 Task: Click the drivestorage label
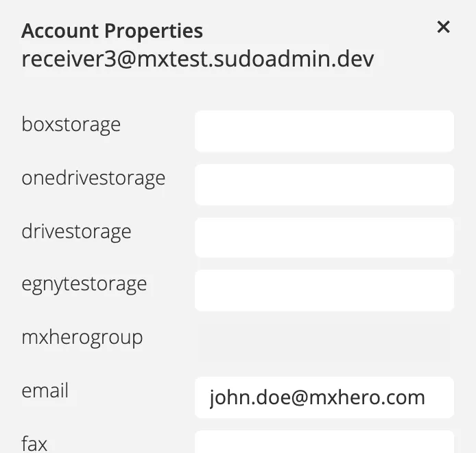pyautogui.click(x=76, y=231)
